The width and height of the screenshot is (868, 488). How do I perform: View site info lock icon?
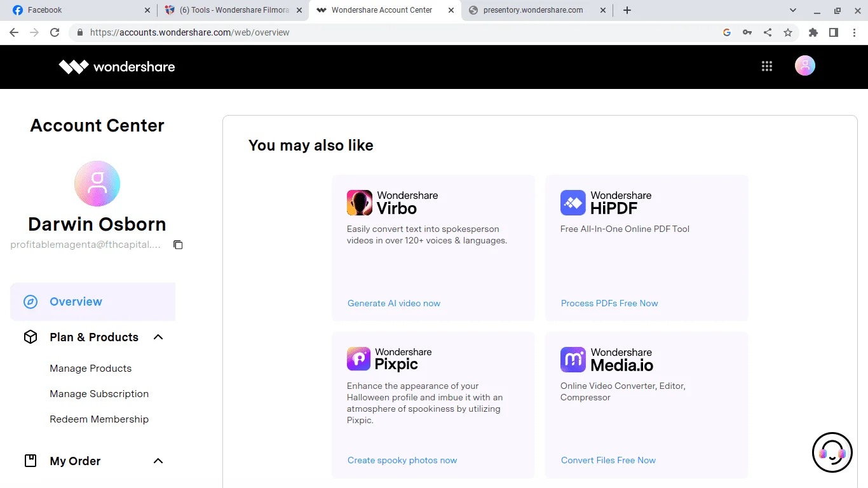[x=80, y=32]
